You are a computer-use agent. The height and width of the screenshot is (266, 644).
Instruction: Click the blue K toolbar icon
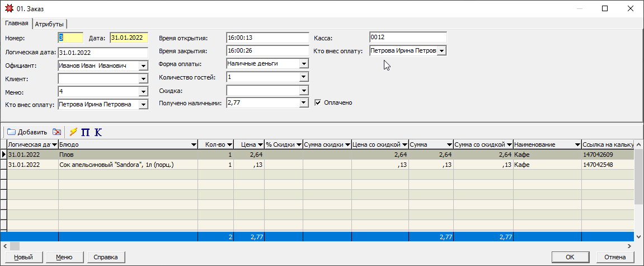point(98,132)
